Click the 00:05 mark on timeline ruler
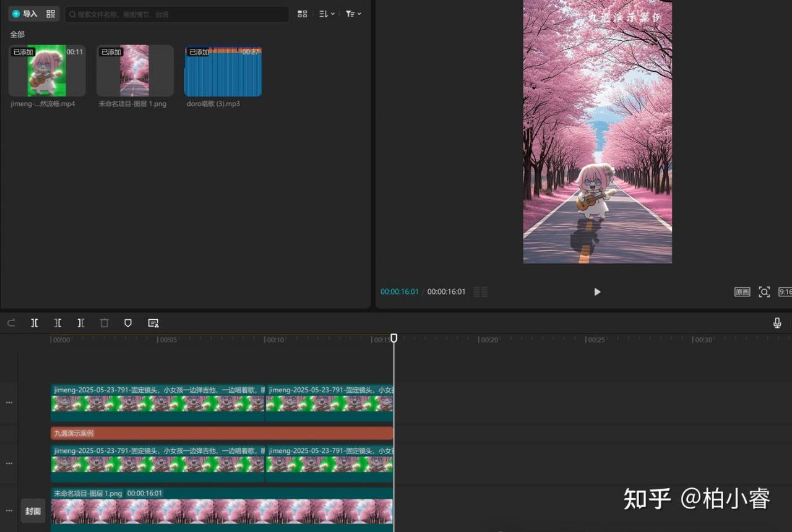 [168, 340]
